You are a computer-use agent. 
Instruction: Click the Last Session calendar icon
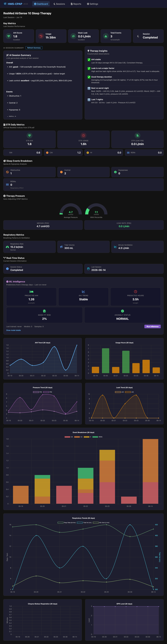(x=88, y=269)
